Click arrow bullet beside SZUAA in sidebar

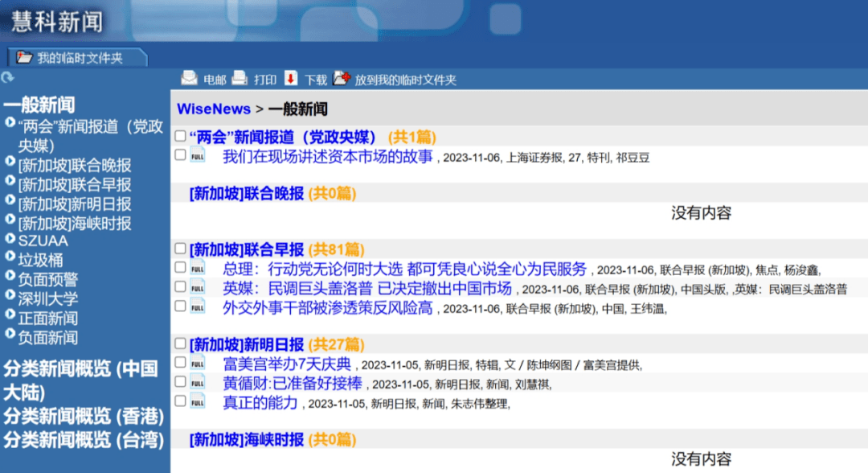tap(10, 239)
